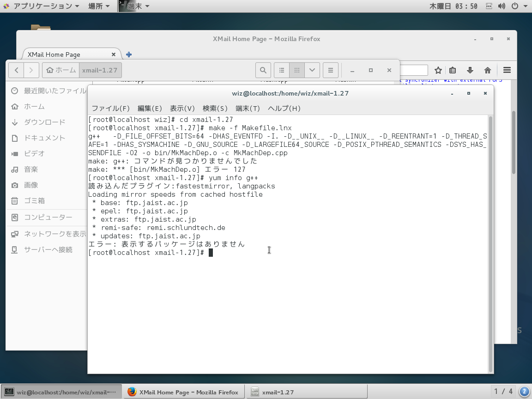Close the XMail Home Page tab
The width and height of the screenshot is (532, 399).
click(114, 54)
